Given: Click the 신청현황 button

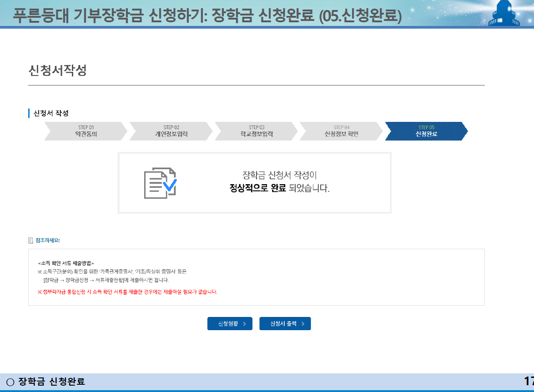Looking at the screenshot, I should pos(230,324).
